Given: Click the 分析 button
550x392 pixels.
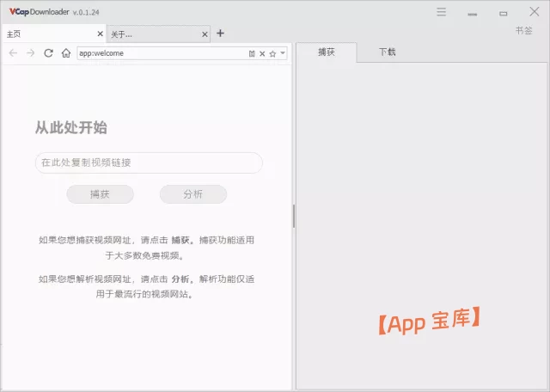Looking at the screenshot, I should click(193, 194).
